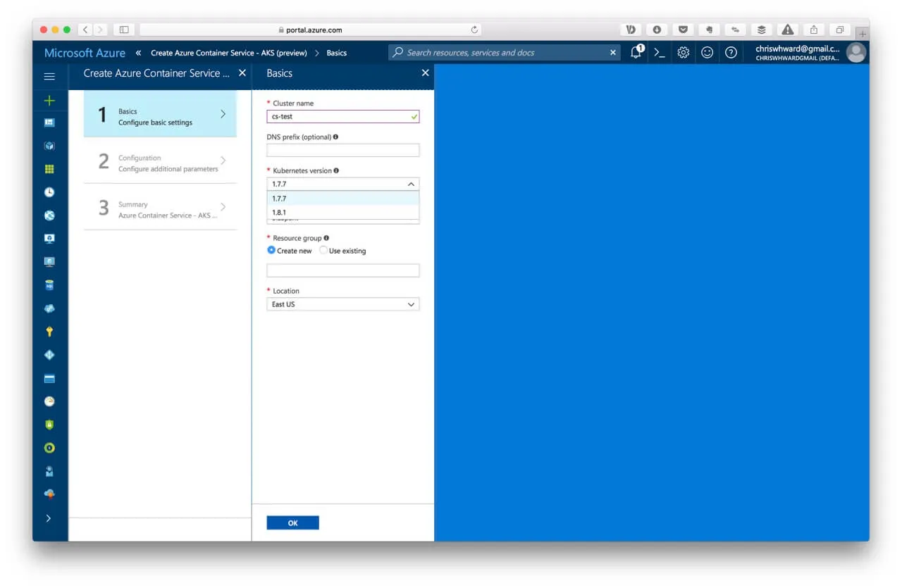Image resolution: width=902 pixels, height=588 pixels.
Task: Open the Recent clock icon in sidebar
Action: 49,192
